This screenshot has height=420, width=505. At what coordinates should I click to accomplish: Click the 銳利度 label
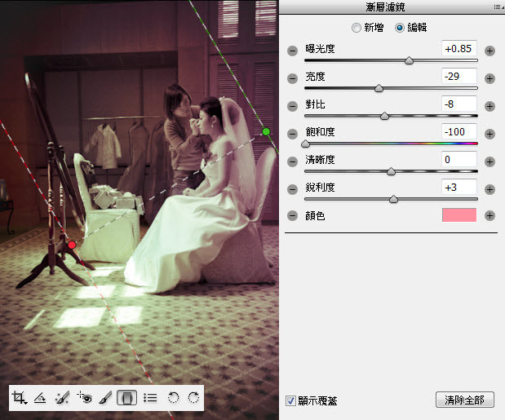320,188
